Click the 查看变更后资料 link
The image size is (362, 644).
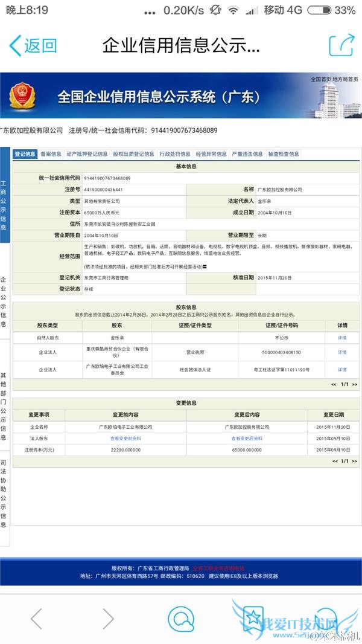[247, 438]
